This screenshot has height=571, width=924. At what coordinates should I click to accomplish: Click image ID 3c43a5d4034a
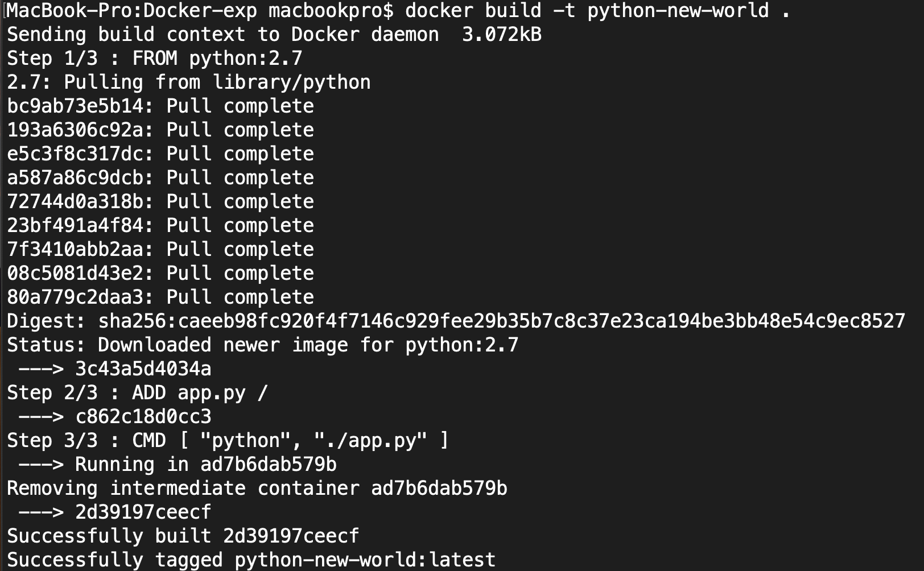pyautogui.click(x=143, y=369)
